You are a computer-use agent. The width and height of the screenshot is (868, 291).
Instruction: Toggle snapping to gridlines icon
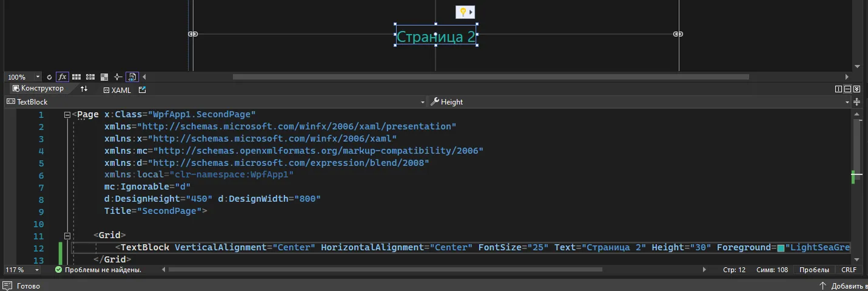point(90,77)
